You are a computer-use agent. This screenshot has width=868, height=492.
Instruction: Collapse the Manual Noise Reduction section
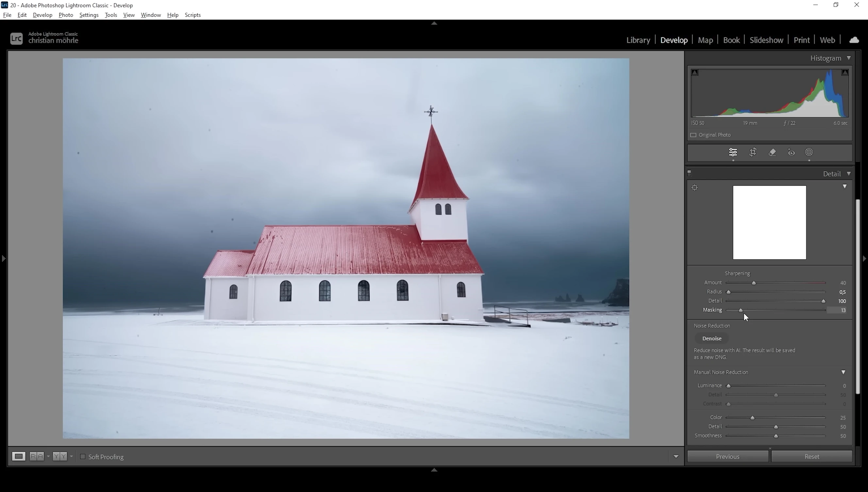point(843,372)
